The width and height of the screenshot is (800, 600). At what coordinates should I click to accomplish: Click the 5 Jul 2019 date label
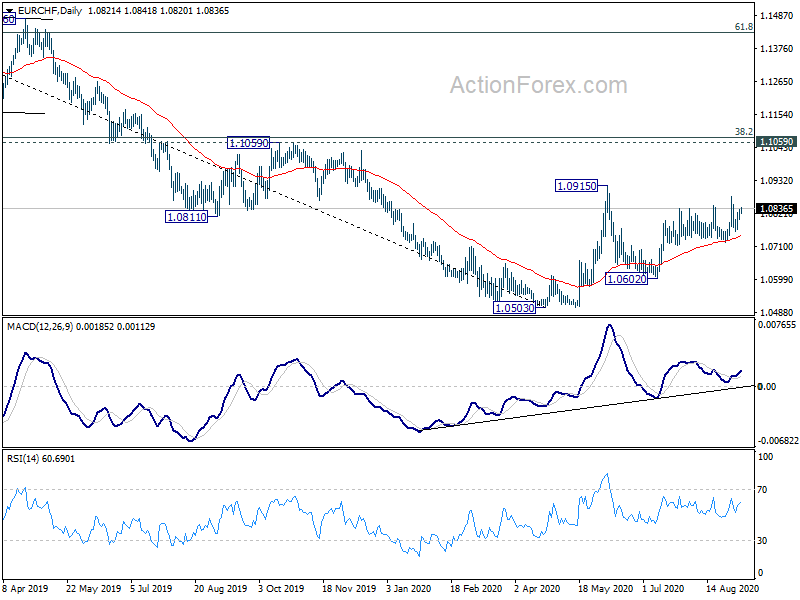coord(151,588)
